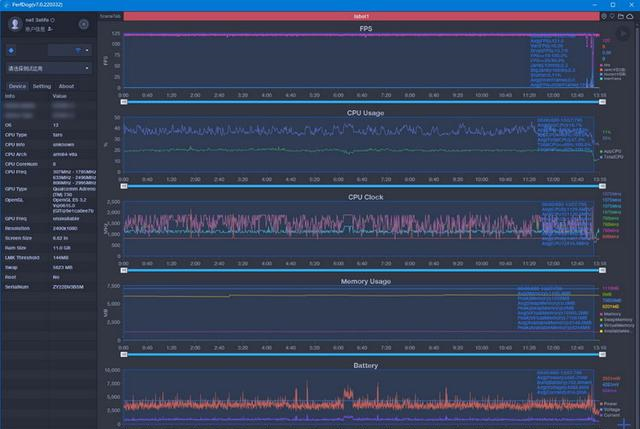Viewport: 640px width, 429px height.
Task: Click the cloud upload icon
Action: point(630,16)
